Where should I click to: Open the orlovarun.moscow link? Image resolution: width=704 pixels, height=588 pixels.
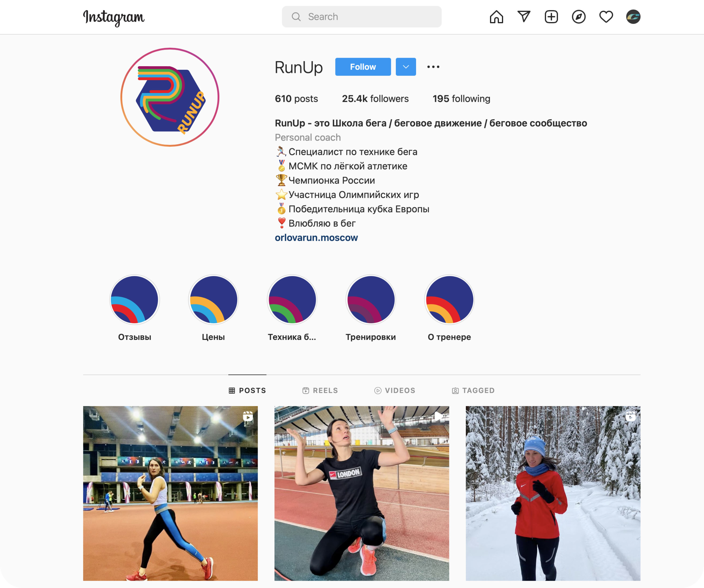(x=316, y=238)
